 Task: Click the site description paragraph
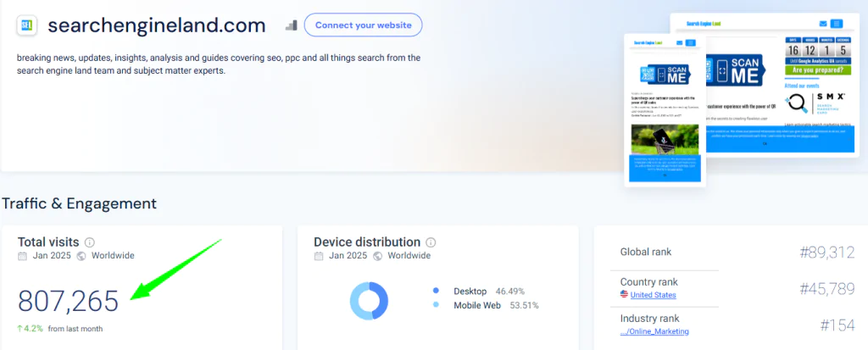point(219,64)
